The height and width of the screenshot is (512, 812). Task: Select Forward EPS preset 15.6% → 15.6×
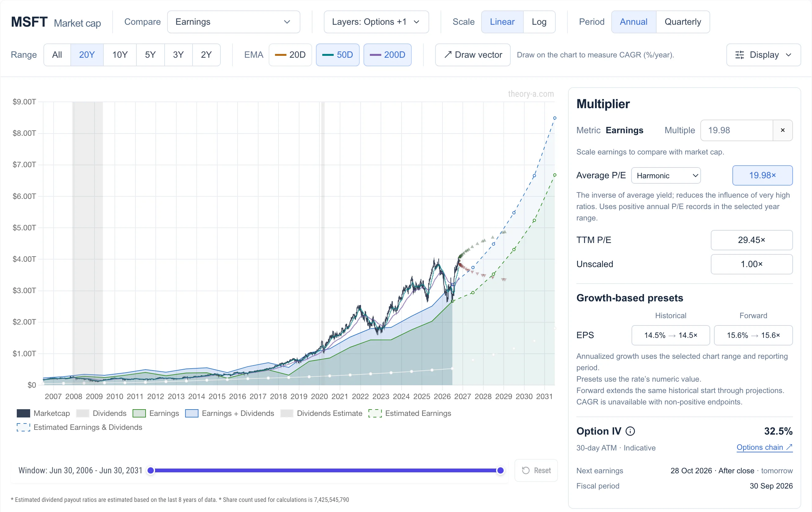coord(753,335)
